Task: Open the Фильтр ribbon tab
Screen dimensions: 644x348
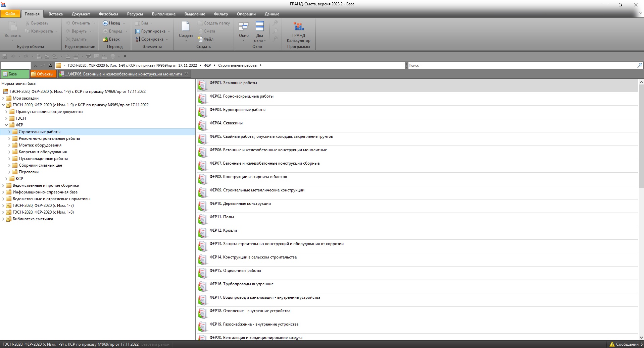Action: tap(221, 14)
